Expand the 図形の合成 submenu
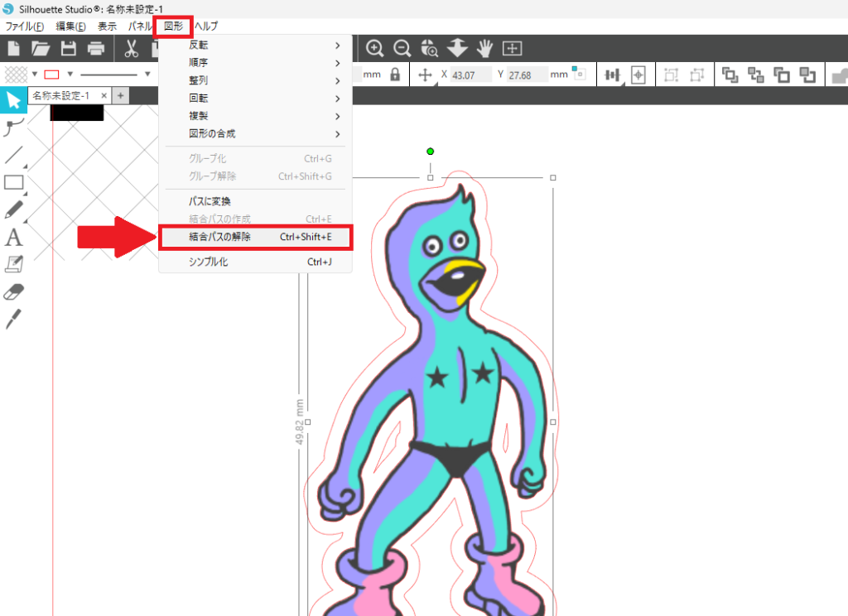 coord(255,134)
